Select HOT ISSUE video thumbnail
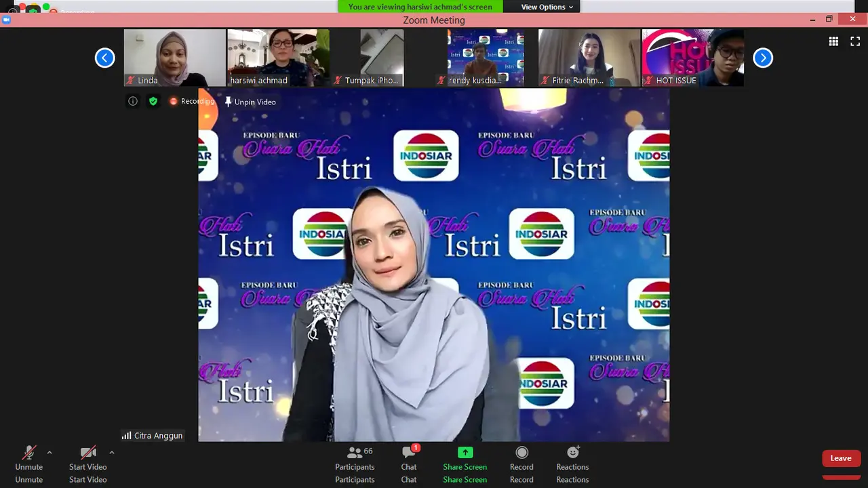Image resolution: width=868 pixels, height=488 pixels. tap(693, 58)
